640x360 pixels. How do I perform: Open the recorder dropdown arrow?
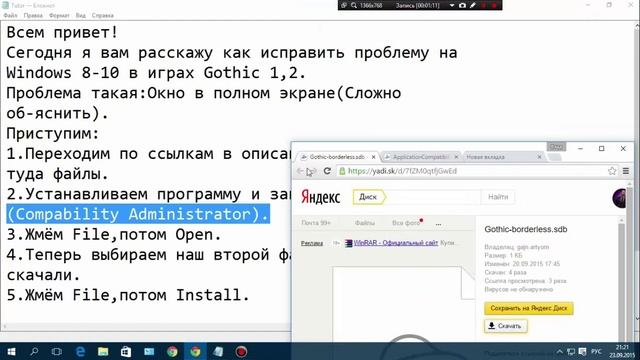coord(452,5)
